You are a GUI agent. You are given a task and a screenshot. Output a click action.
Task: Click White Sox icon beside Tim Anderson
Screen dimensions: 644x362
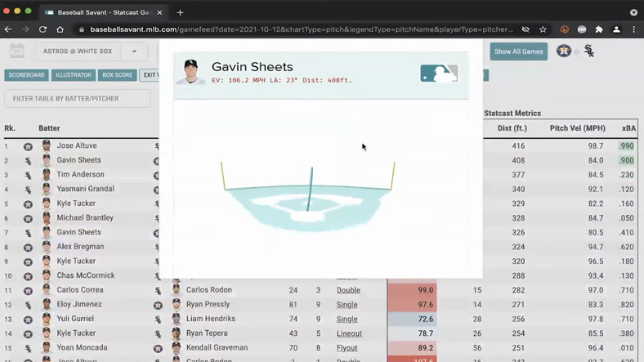pos(28,175)
